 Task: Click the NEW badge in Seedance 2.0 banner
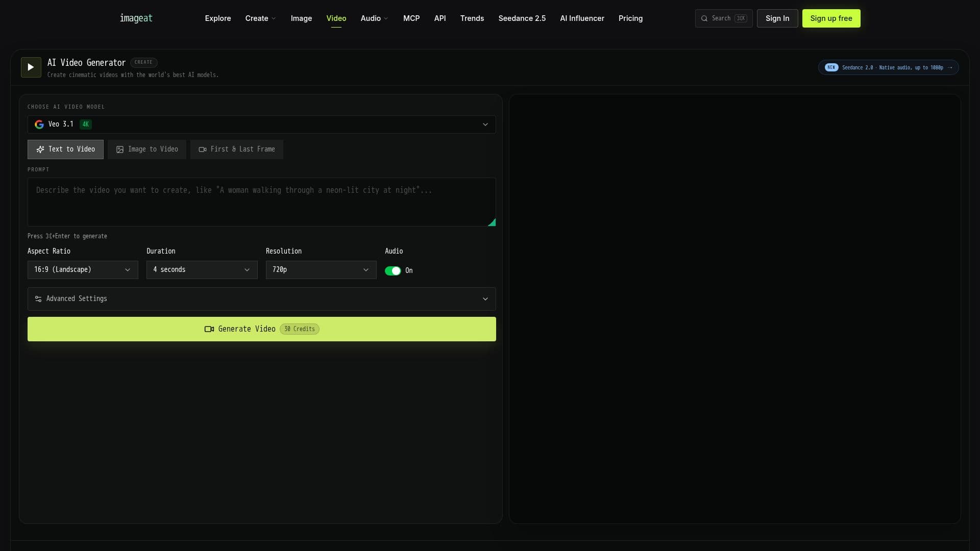831,67
